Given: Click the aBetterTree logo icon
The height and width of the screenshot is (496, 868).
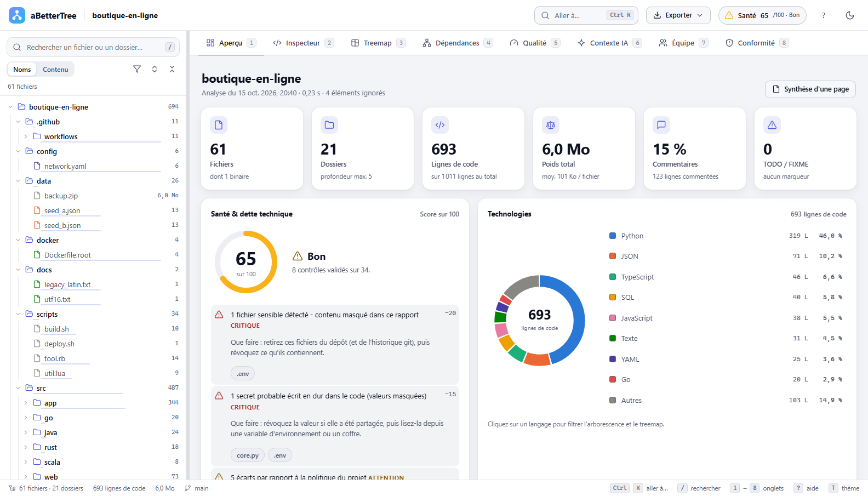Looking at the screenshot, I should [x=17, y=15].
